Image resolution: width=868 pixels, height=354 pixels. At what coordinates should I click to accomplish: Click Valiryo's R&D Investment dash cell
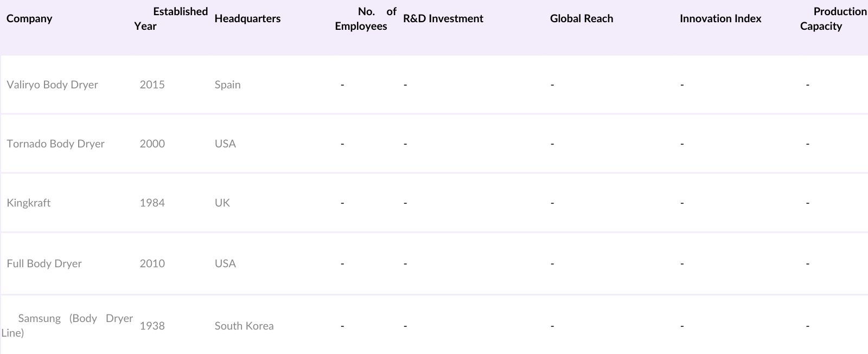pyautogui.click(x=405, y=85)
